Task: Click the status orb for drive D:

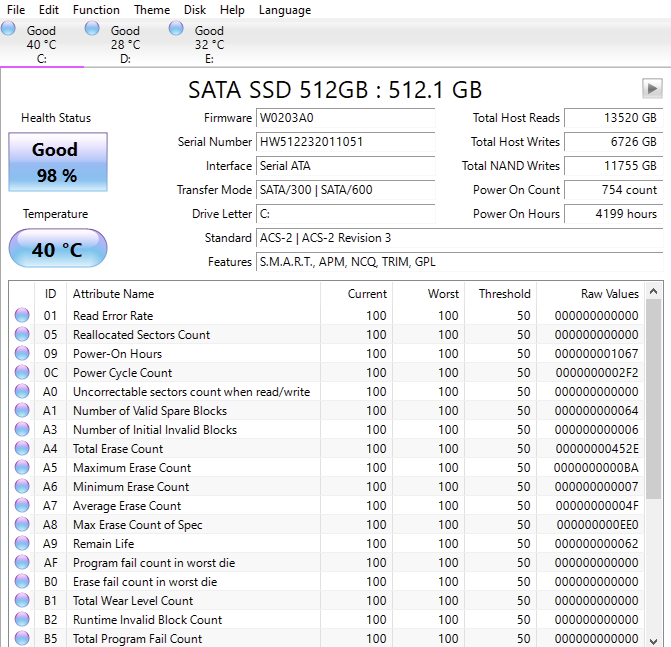Action: pyautogui.click(x=92, y=29)
